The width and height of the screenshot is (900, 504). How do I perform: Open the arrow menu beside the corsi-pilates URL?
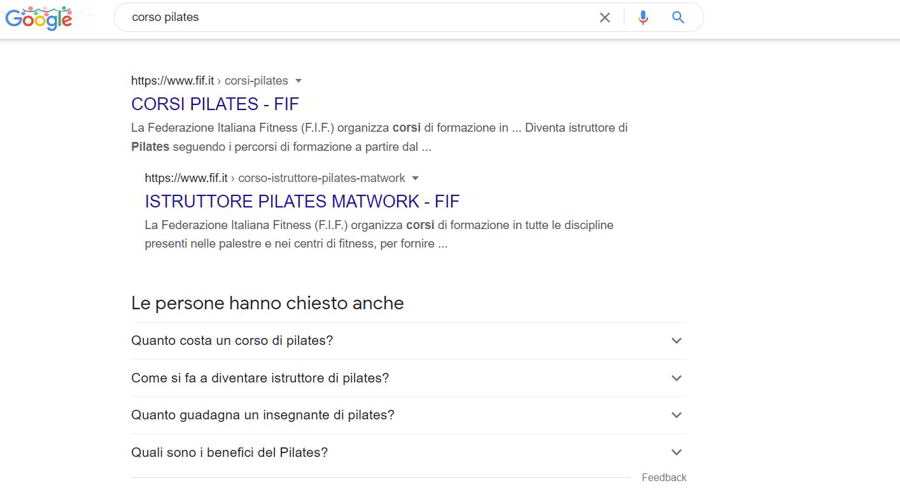tap(299, 81)
